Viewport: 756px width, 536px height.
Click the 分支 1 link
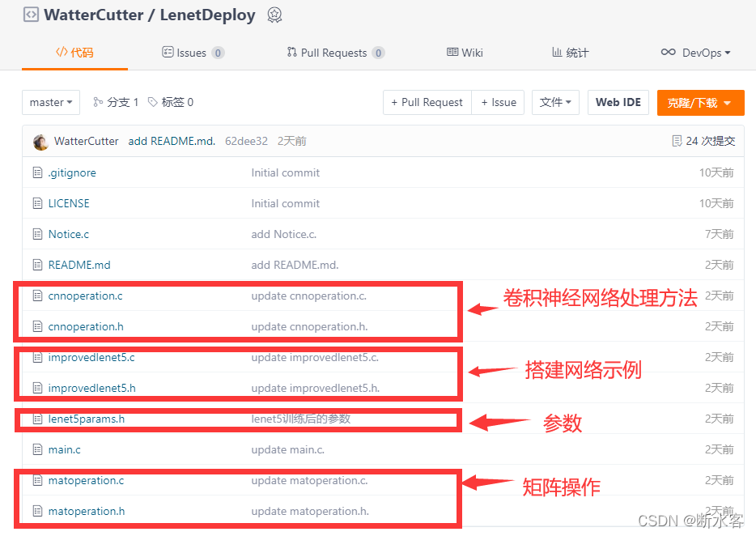pyautogui.click(x=117, y=102)
